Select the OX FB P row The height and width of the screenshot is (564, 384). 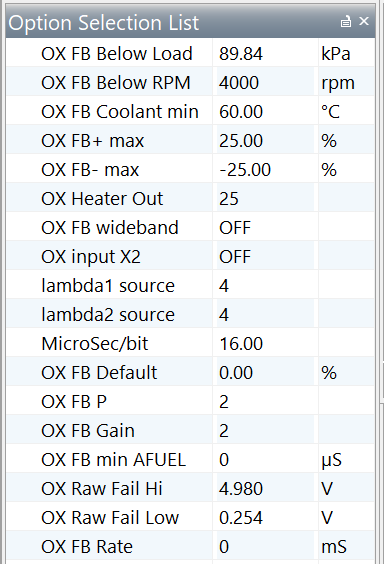point(191,402)
